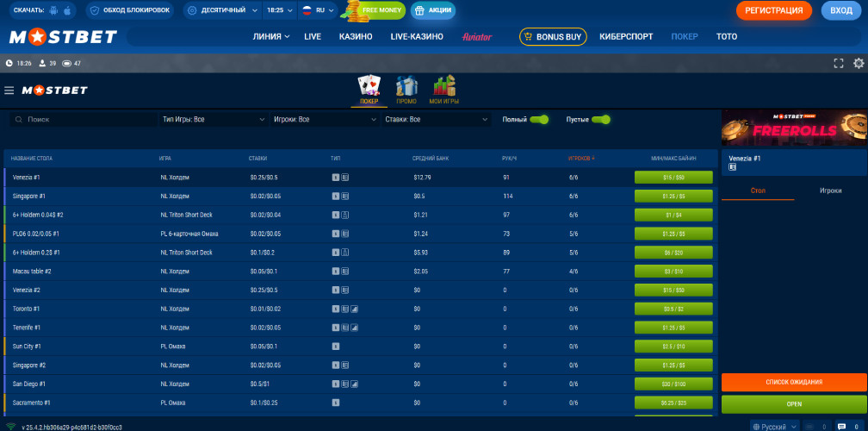
Task: Switch to the Игроки tab
Action: (830, 191)
